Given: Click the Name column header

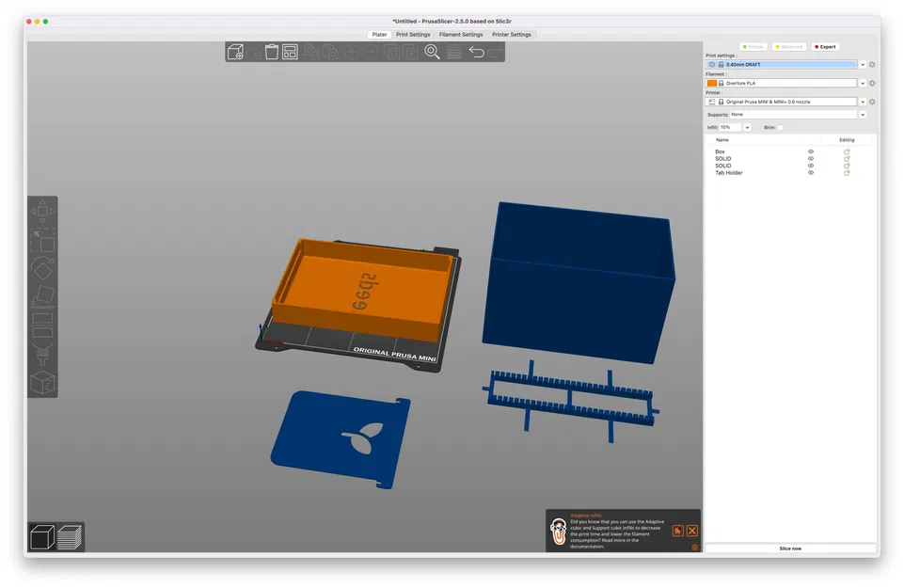Looking at the screenshot, I should 722,140.
